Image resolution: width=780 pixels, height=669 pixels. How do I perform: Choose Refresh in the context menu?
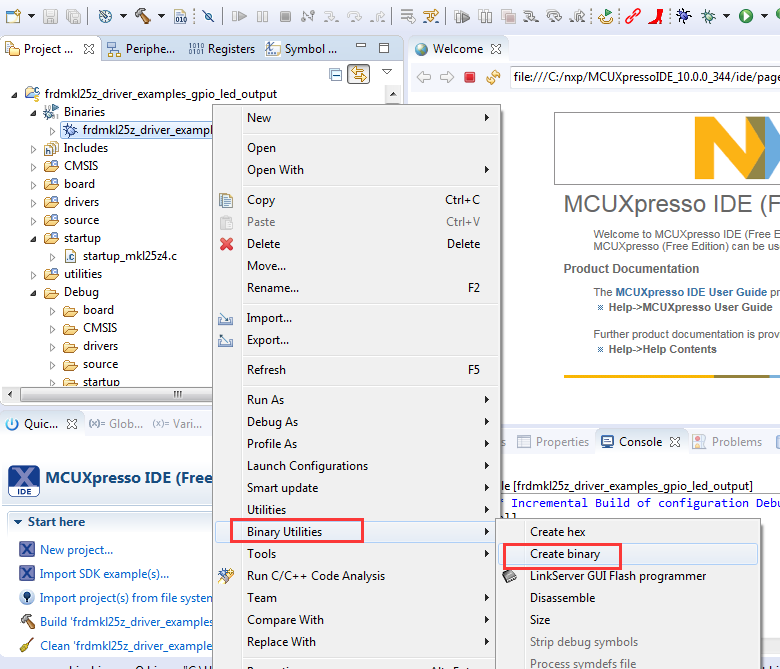point(355,370)
